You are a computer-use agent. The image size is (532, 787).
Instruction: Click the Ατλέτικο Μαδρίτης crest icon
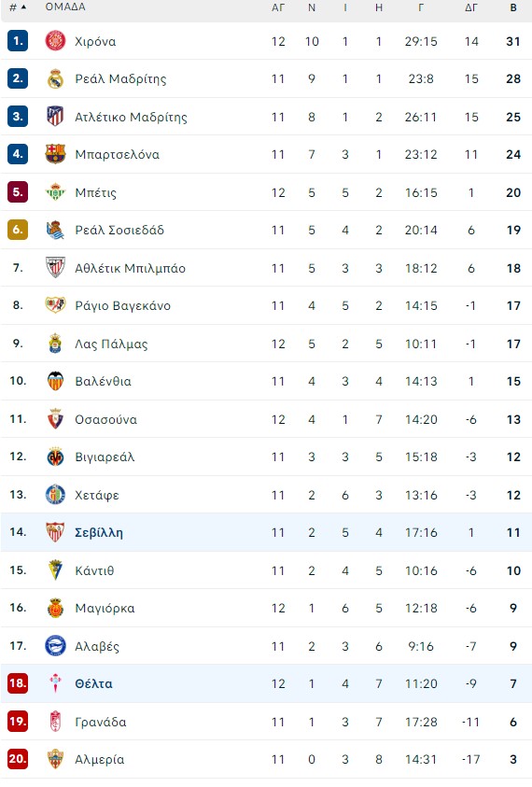[x=55, y=117]
